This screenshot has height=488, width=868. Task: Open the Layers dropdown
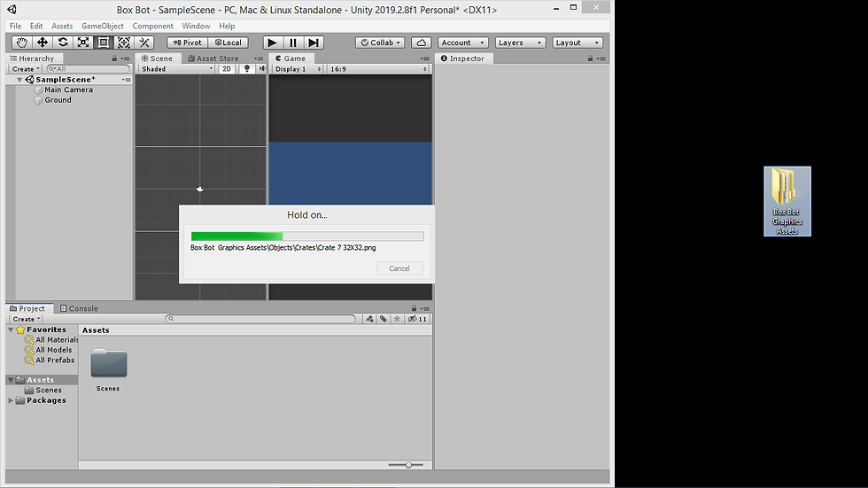coord(521,43)
